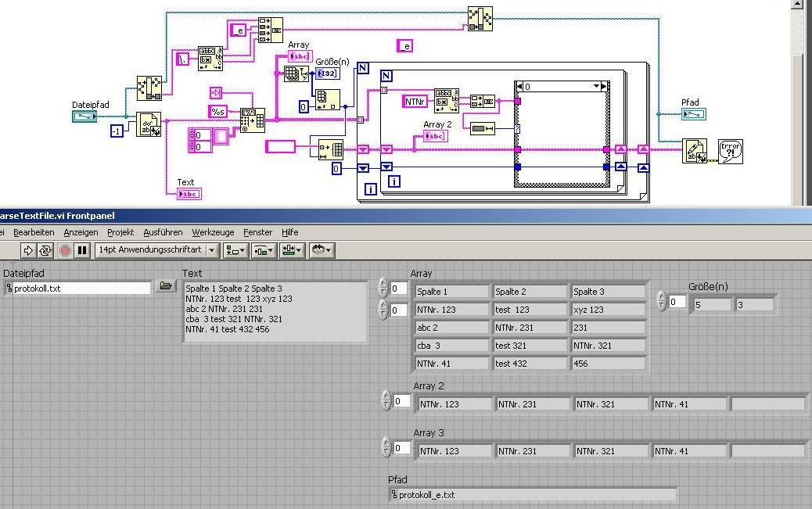812x509 pixels.
Task: Open the Bearbeiten menu
Action: (x=34, y=232)
